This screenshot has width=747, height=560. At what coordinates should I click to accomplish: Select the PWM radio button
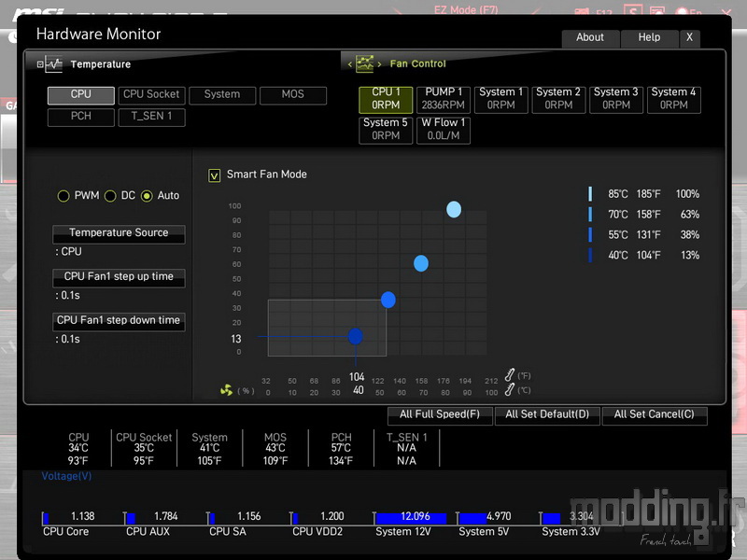pyautogui.click(x=63, y=196)
